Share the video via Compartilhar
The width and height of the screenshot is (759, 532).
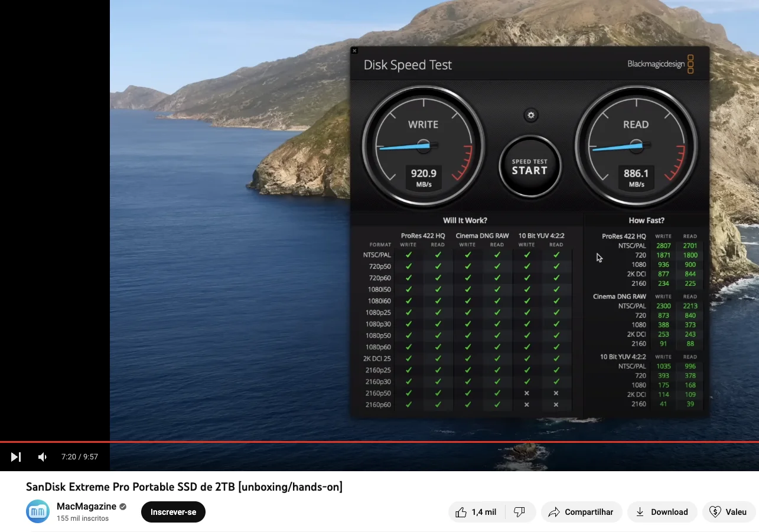click(x=581, y=512)
